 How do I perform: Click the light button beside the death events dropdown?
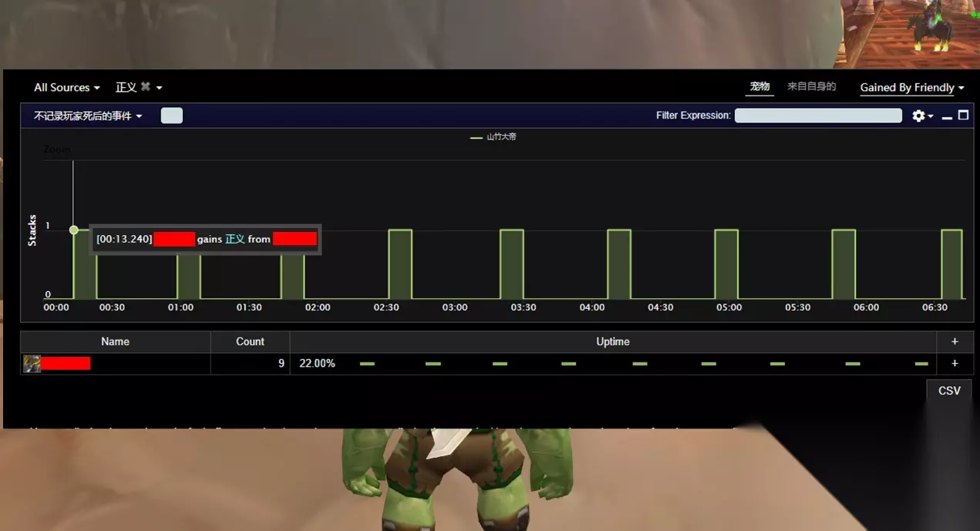tap(172, 116)
